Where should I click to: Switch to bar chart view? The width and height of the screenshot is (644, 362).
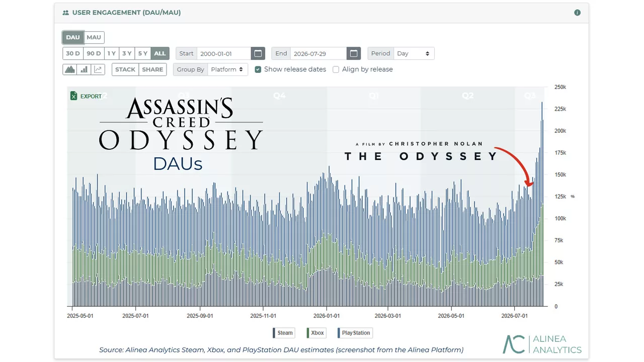[x=84, y=69]
